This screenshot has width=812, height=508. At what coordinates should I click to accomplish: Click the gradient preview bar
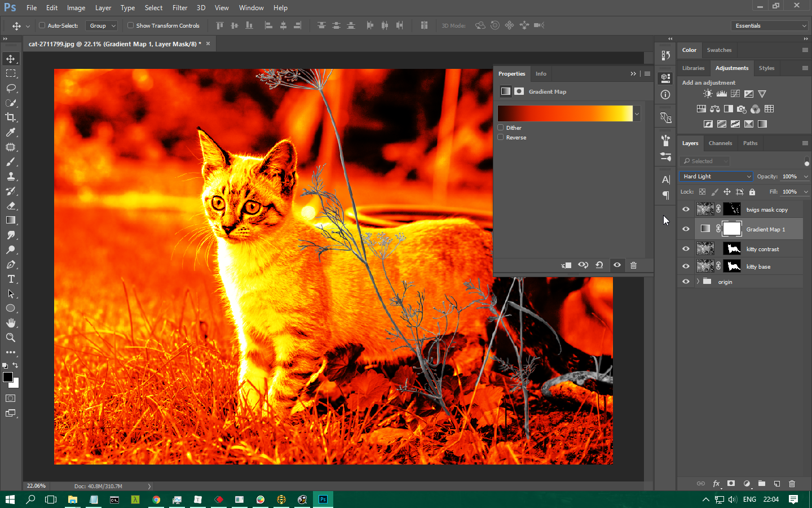565,113
